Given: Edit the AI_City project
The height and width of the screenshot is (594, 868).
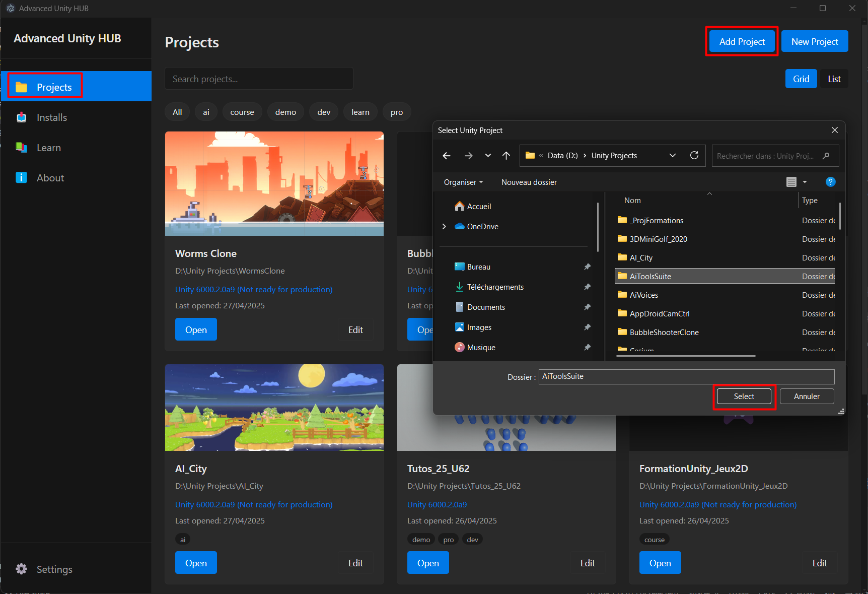Looking at the screenshot, I should click(355, 563).
